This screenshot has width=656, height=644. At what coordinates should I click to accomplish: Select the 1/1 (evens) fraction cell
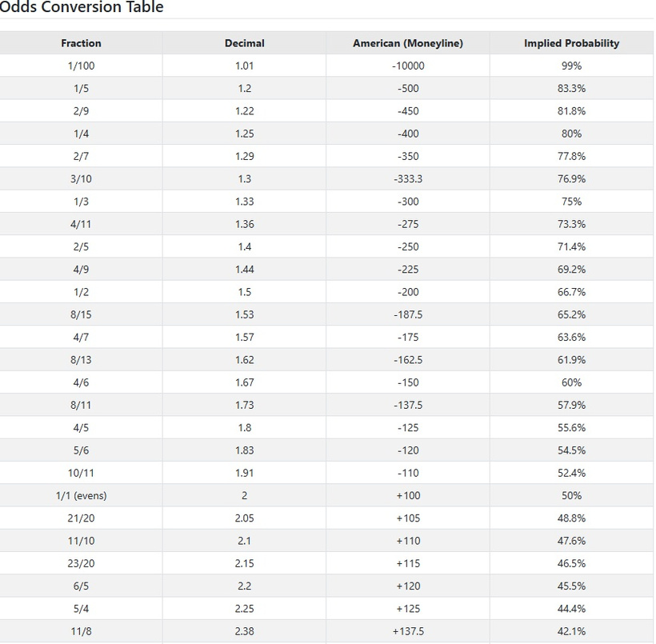pos(81,495)
